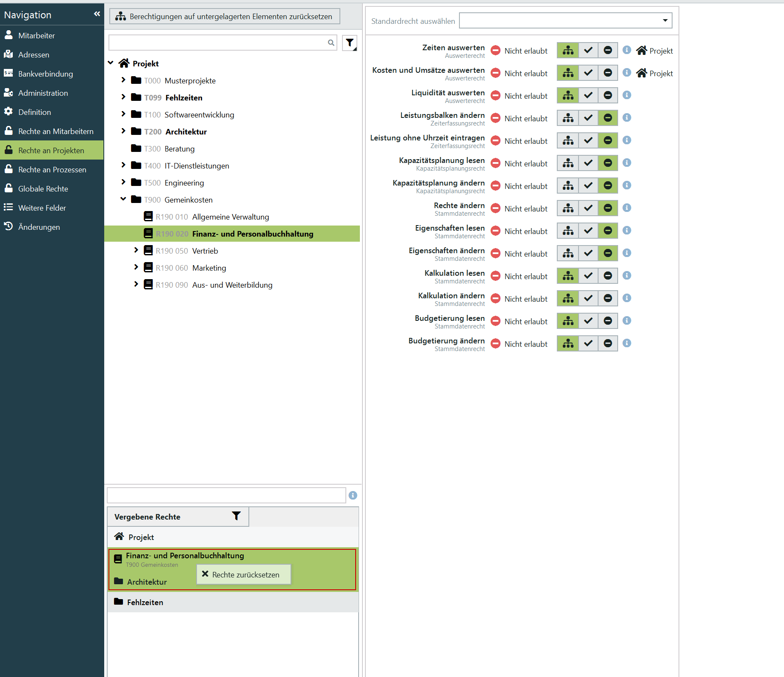Open Globale Rechte in navigation
The width and height of the screenshot is (784, 677).
(43, 189)
